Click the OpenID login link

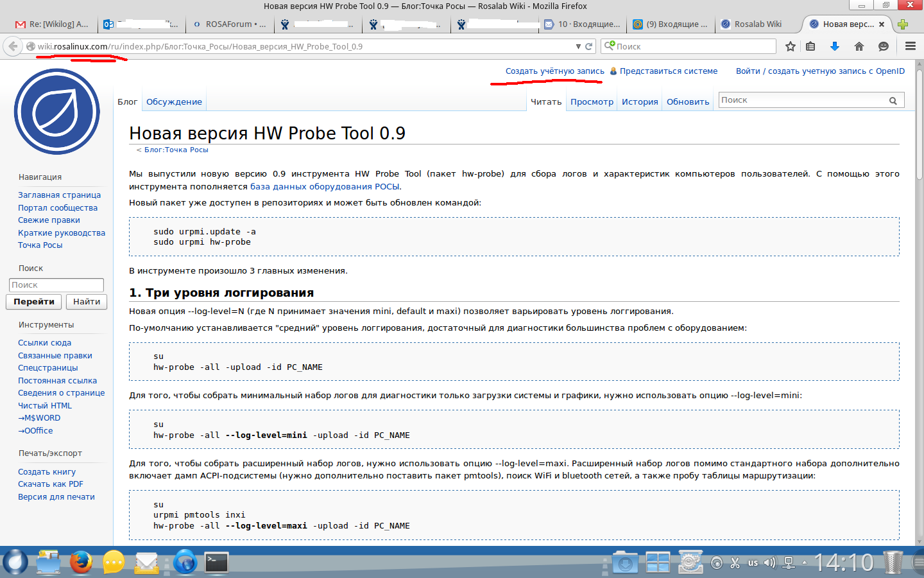coord(820,71)
